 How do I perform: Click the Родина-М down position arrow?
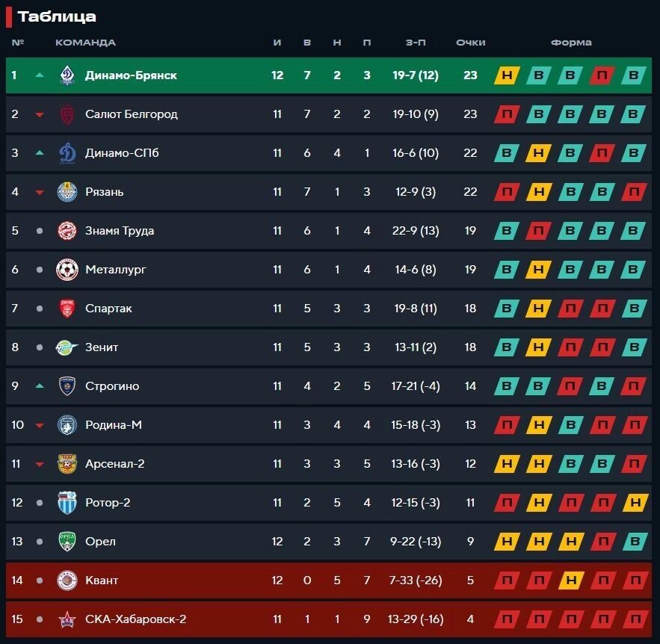pos(40,425)
